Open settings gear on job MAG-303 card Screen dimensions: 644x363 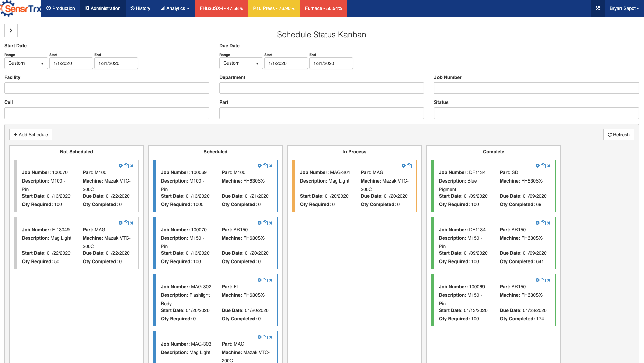[260, 337]
